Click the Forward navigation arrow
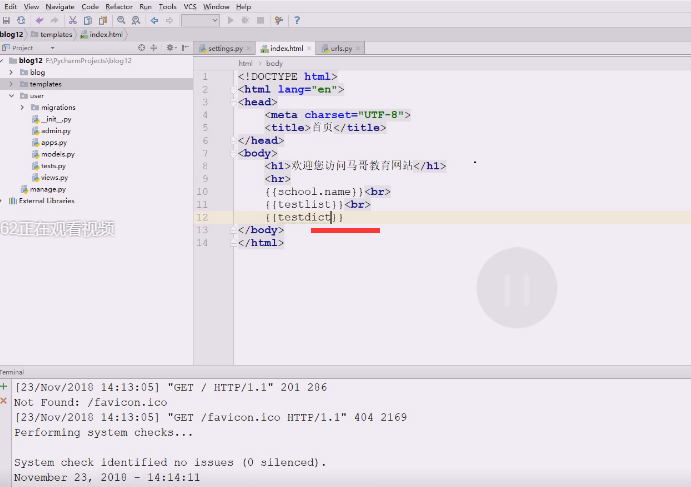This screenshot has height=487, width=691. pos(169,20)
